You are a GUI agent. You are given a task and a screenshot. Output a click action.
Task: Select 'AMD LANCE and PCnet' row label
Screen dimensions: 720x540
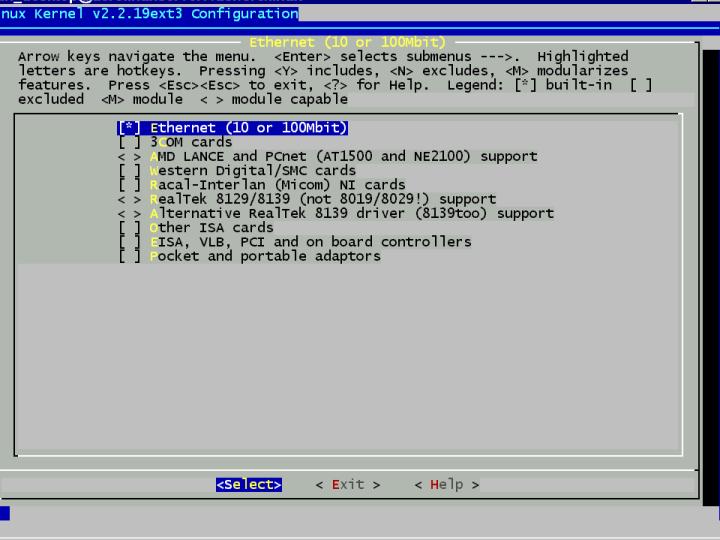[343, 156]
